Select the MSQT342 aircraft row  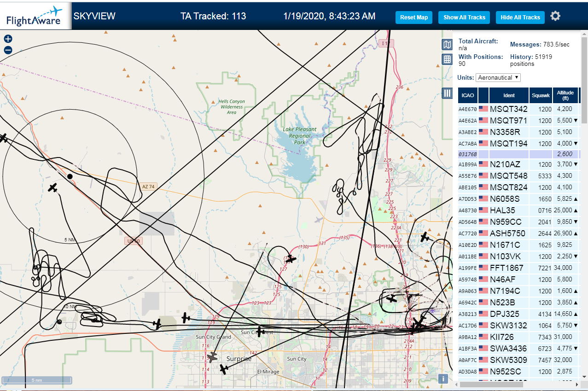[519, 109]
